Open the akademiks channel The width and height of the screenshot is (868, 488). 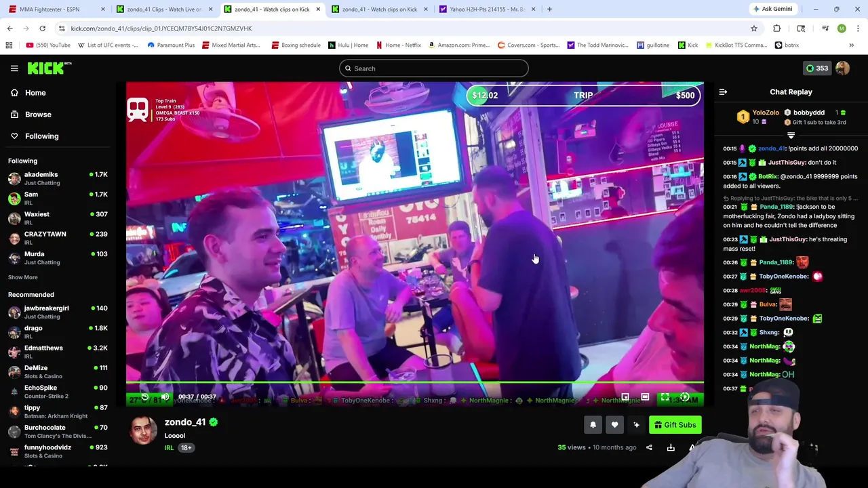(57, 178)
